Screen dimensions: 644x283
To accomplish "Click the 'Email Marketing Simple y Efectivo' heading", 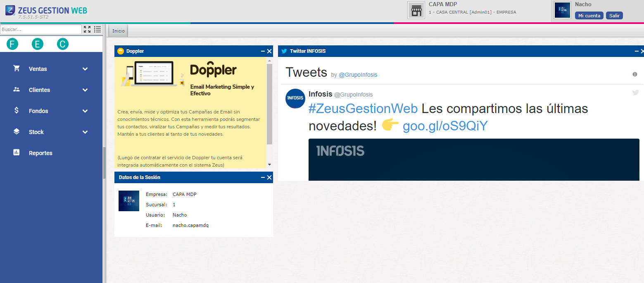I will (222, 90).
